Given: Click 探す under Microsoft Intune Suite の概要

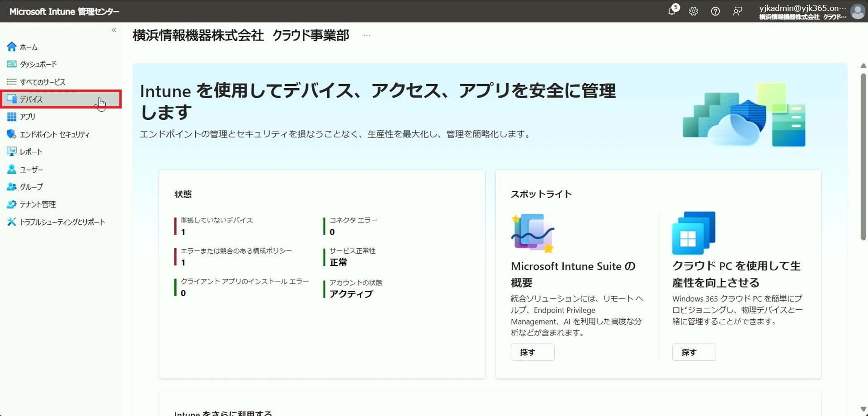Looking at the screenshot, I should [x=533, y=352].
